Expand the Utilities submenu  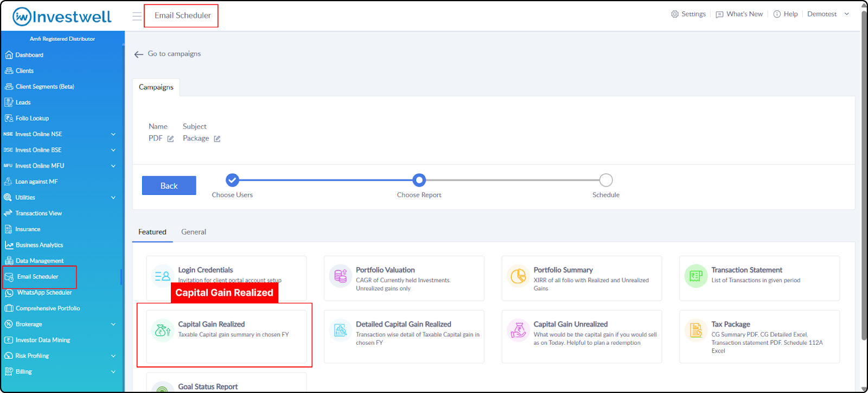113,198
